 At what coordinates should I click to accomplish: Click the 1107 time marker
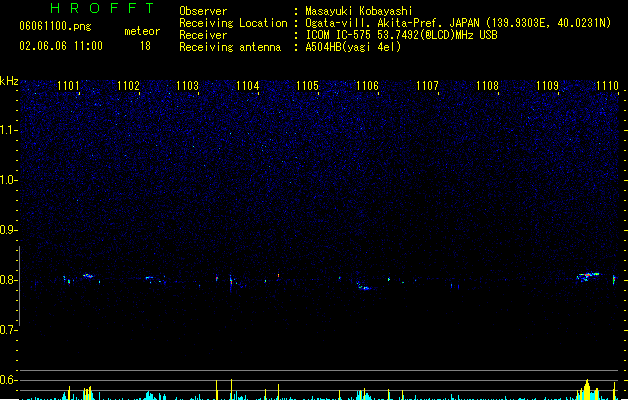point(427,86)
